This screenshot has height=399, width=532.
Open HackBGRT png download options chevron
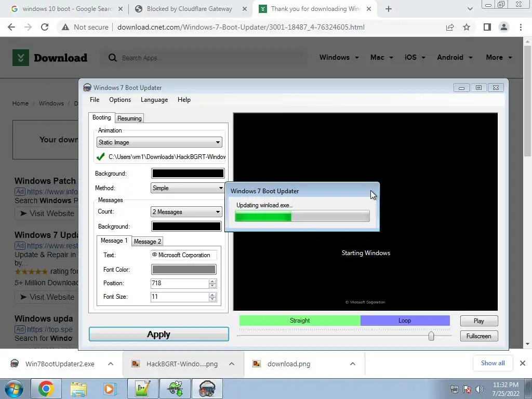(x=232, y=364)
